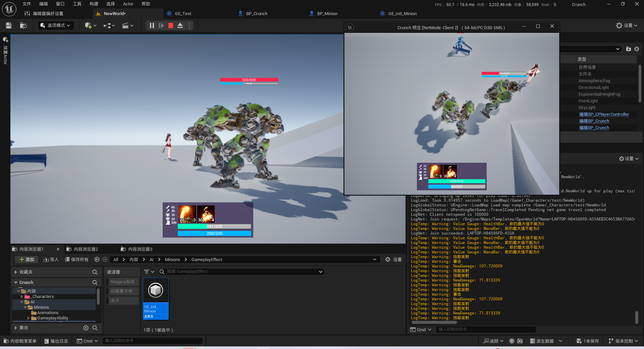Open the 窗口 menu
Viewport: 644px width, 349px height.
(60, 4)
